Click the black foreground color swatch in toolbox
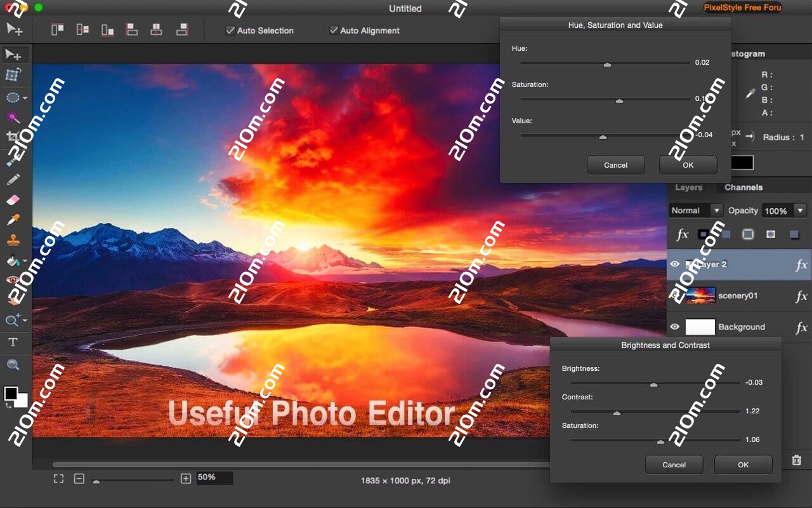 (11, 393)
